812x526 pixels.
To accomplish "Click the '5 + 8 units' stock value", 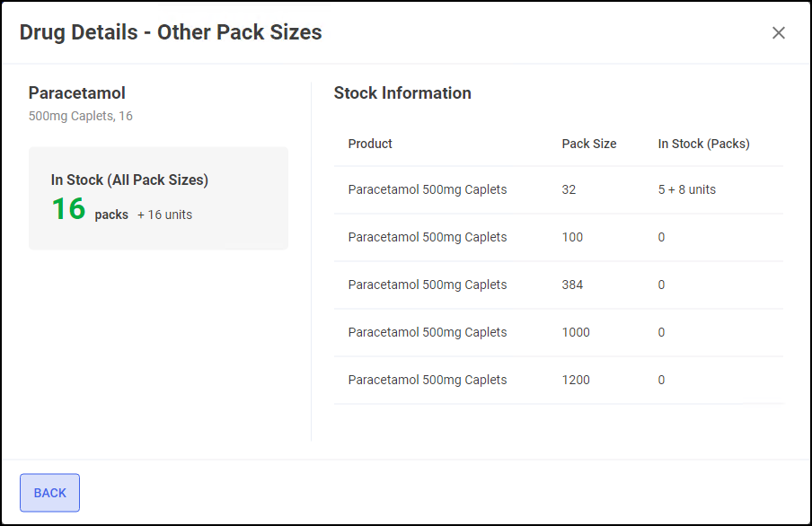I will pos(686,189).
